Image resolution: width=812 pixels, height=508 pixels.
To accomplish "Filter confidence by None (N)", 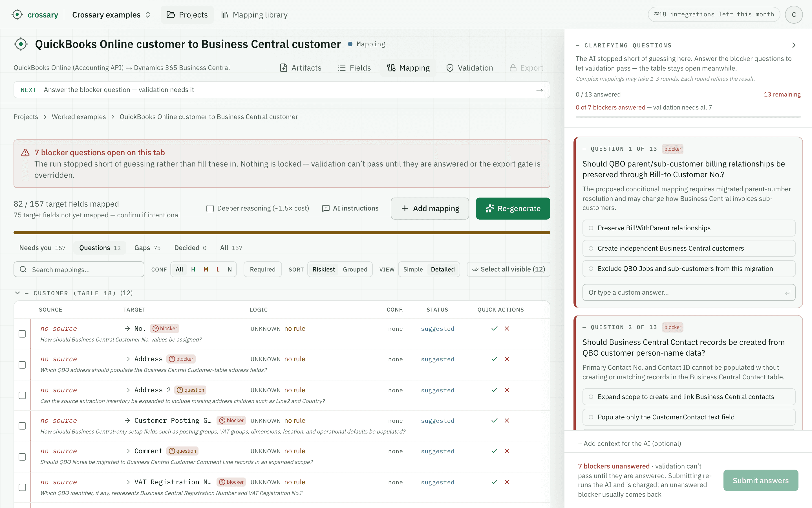I will (x=230, y=270).
